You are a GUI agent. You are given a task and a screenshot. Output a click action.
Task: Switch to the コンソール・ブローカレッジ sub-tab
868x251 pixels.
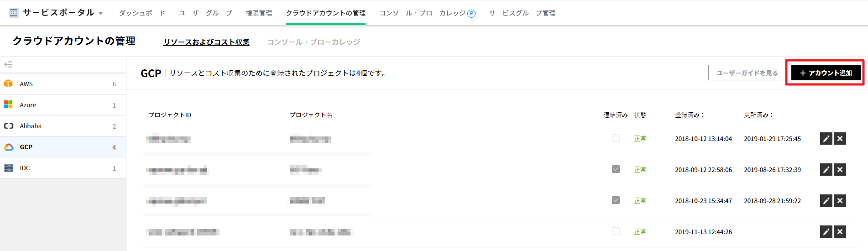coord(313,42)
